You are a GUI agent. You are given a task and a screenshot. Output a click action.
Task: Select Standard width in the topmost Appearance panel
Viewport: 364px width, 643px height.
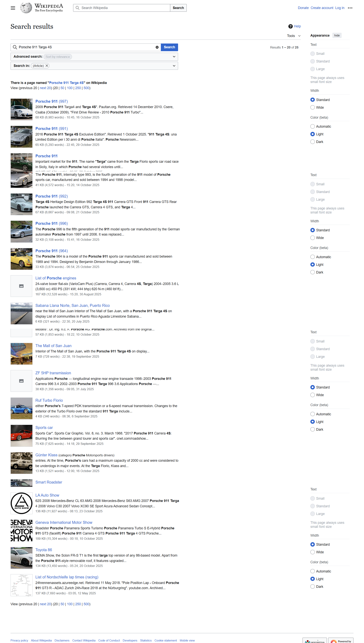point(312,100)
